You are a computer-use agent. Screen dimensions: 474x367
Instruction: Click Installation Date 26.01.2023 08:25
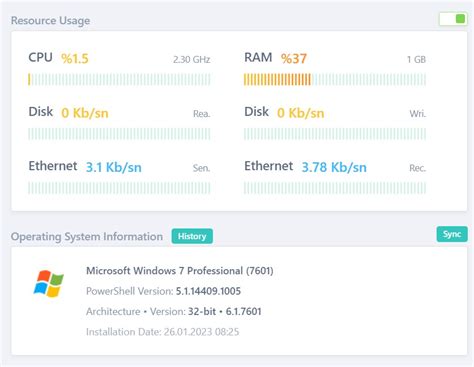click(x=163, y=332)
